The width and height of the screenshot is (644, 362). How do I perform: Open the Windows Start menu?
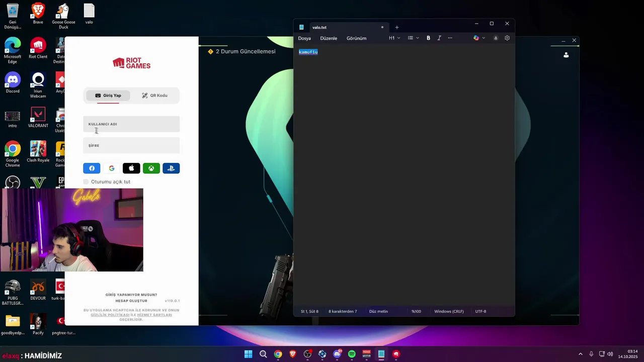coord(248,354)
